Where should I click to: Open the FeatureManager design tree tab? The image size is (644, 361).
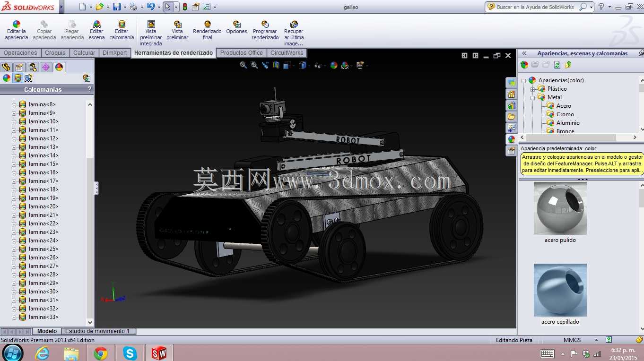(x=6, y=67)
